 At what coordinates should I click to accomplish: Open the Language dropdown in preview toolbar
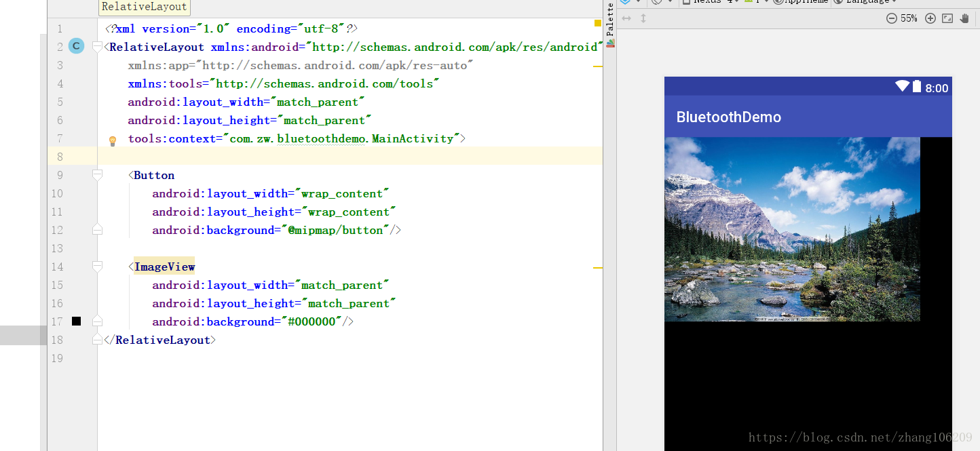tap(865, 2)
